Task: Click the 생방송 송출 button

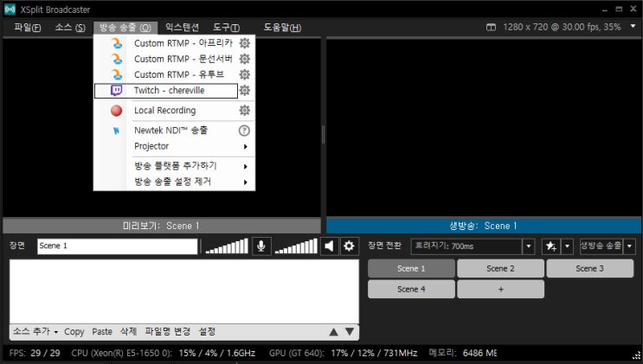Action: 601,246
